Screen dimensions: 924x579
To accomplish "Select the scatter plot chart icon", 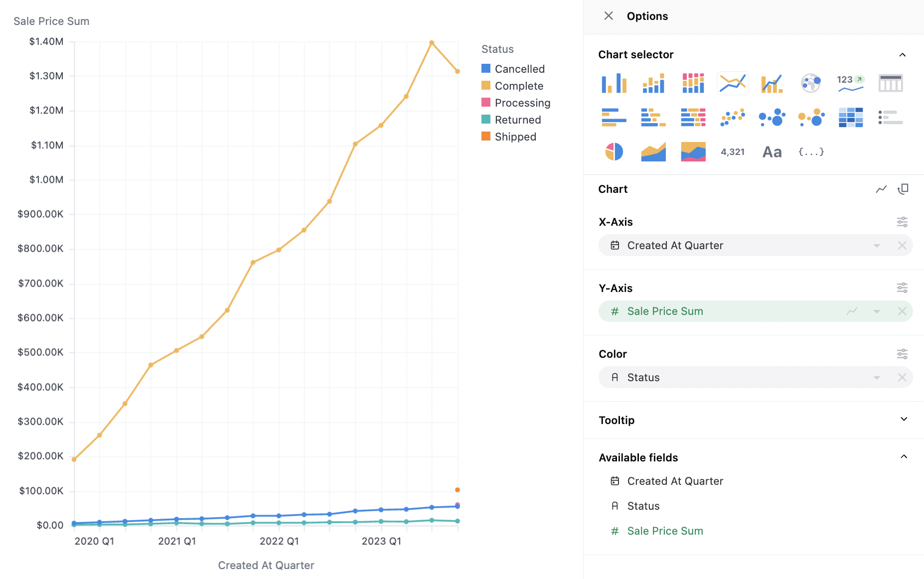I will 732,118.
